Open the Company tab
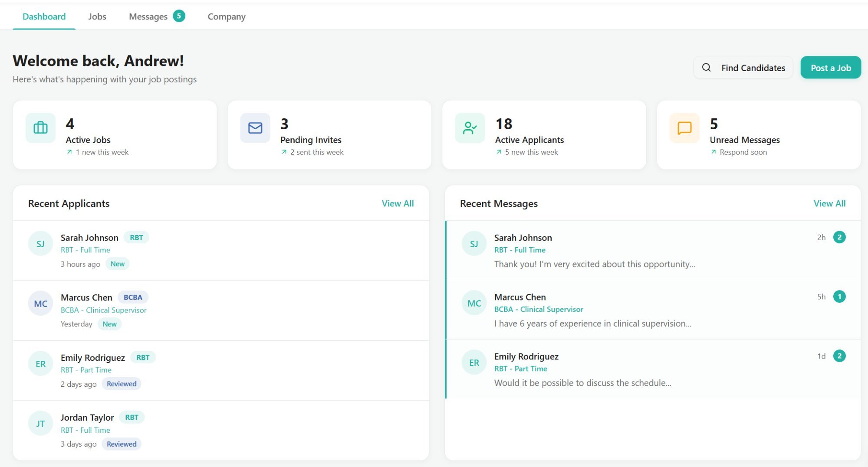The image size is (868, 467). (x=226, y=16)
